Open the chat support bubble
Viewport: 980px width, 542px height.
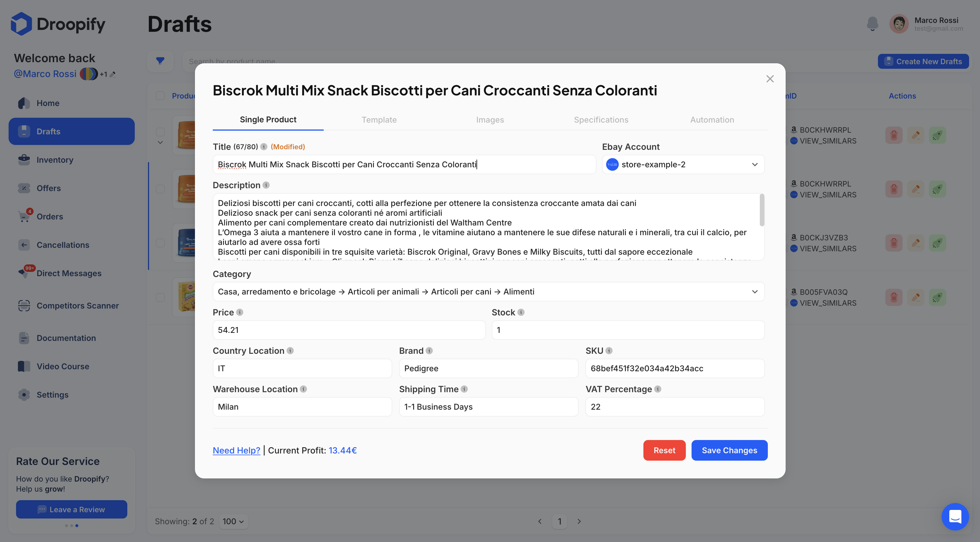pyautogui.click(x=955, y=517)
